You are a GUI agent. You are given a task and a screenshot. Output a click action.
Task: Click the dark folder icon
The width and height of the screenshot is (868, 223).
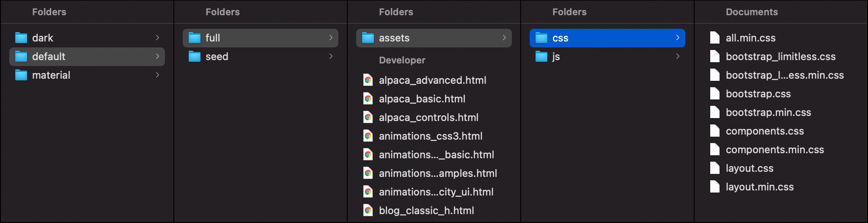pyautogui.click(x=21, y=38)
